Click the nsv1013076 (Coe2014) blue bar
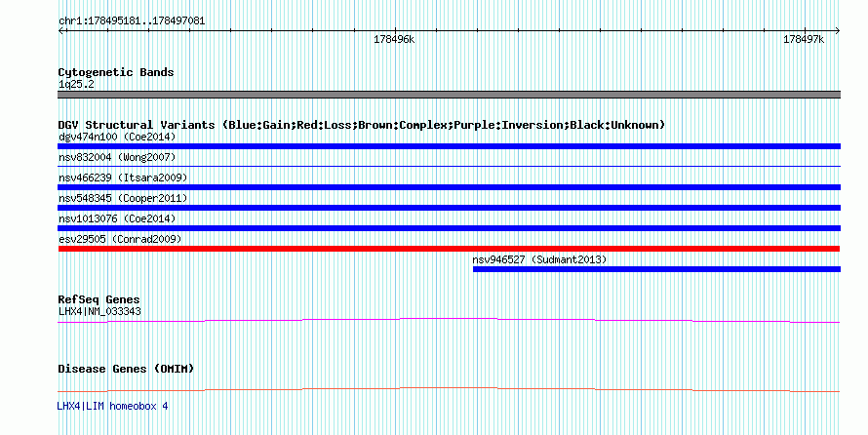This screenshot has height=435, width=868. pyautogui.click(x=449, y=228)
